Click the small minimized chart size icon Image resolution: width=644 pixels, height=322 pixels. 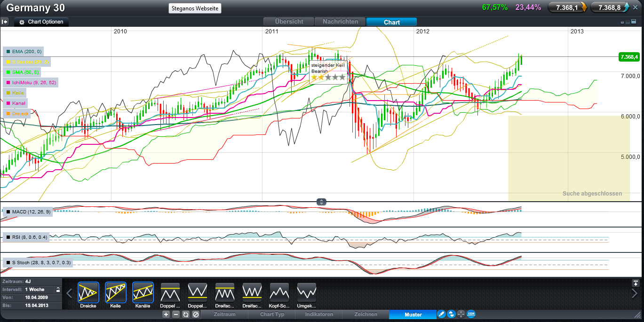(x=623, y=22)
